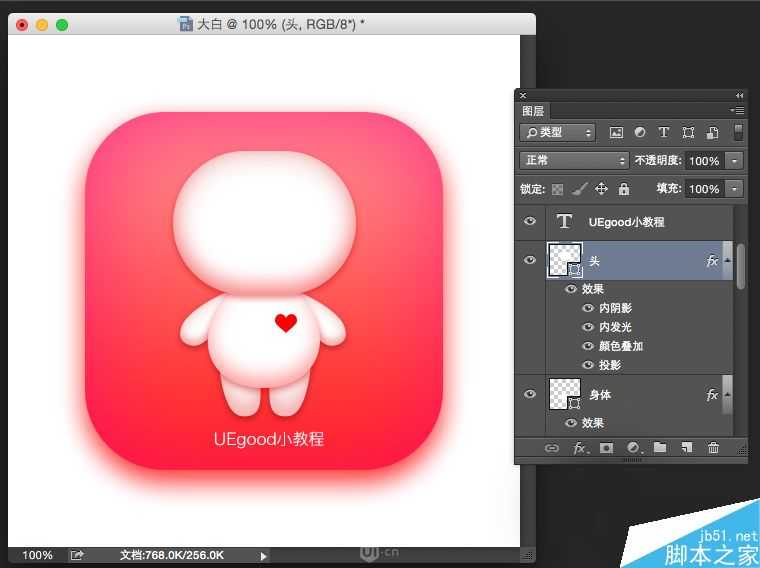760x568 pixels.
Task: Click the lock position move icon
Action: (x=601, y=189)
